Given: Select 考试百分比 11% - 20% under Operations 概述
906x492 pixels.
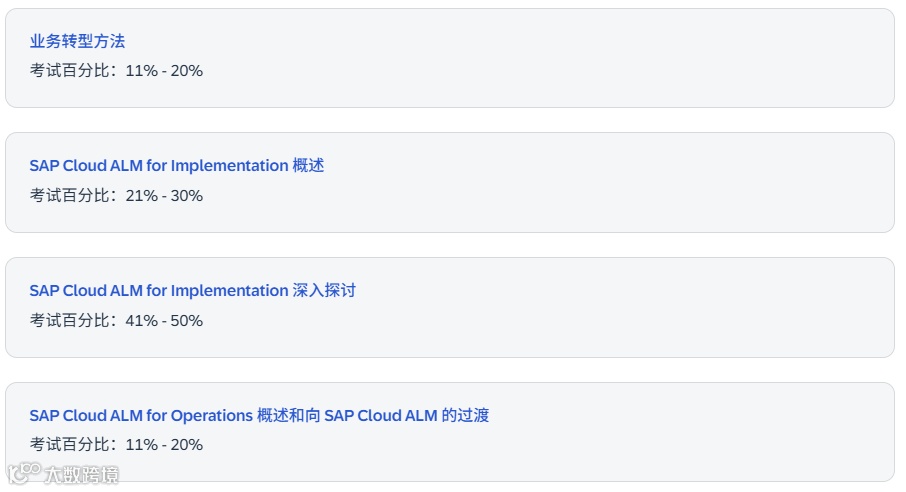Looking at the screenshot, I should (116, 445).
